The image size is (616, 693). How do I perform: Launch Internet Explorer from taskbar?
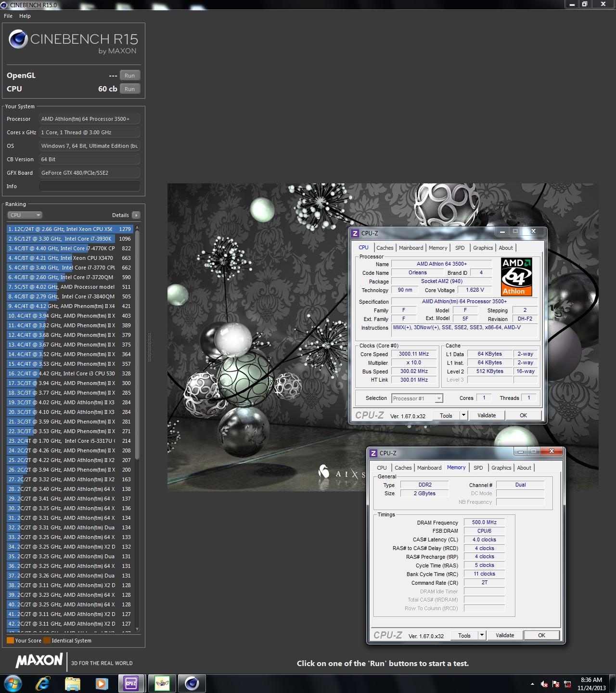pos(43,683)
